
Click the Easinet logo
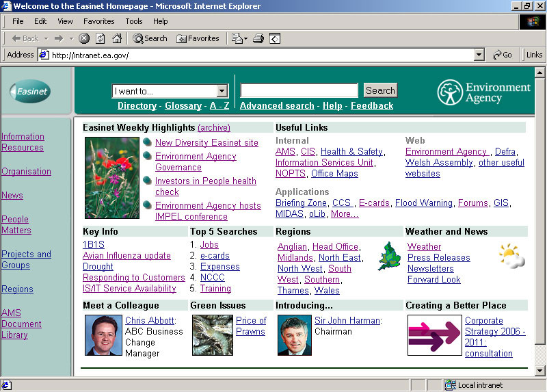coord(30,91)
